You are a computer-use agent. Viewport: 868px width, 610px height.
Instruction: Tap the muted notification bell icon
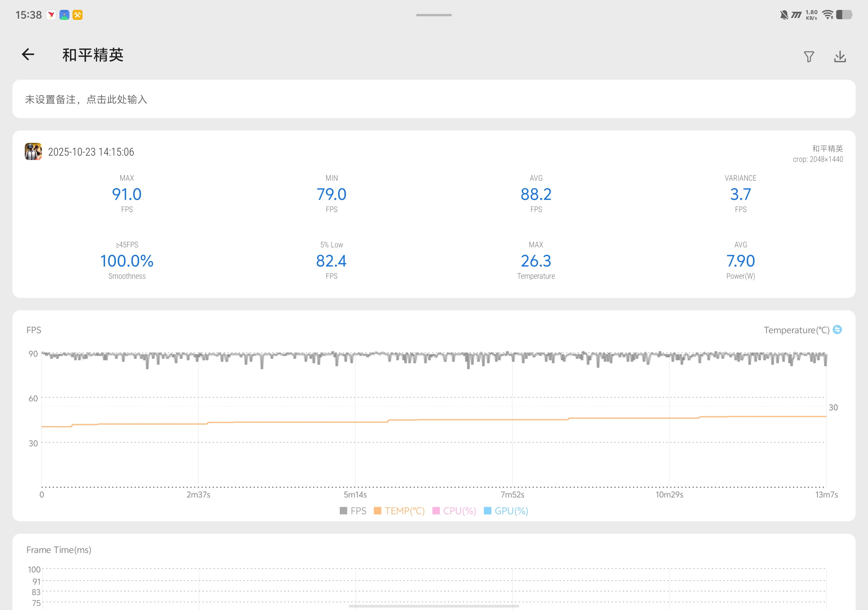(784, 15)
